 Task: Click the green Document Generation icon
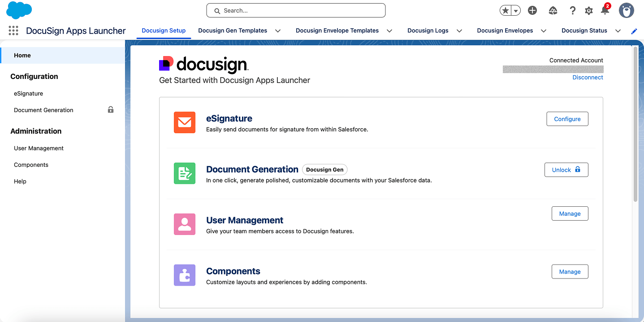point(185,173)
